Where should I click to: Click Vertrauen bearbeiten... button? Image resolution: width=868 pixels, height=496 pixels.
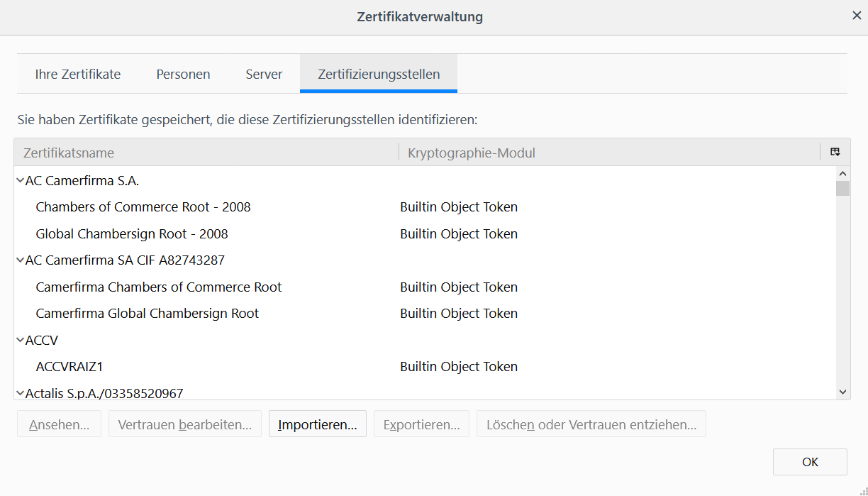(x=185, y=424)
